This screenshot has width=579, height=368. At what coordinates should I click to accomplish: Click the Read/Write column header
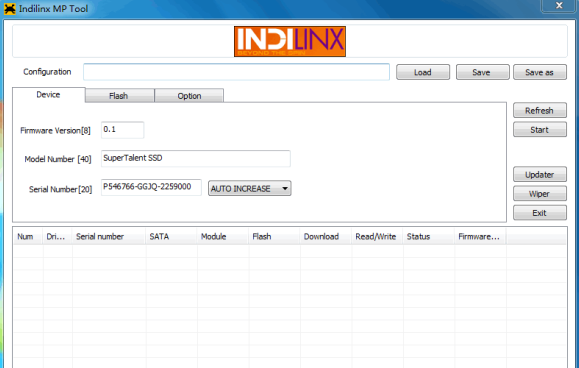click(x=377, y=237)
